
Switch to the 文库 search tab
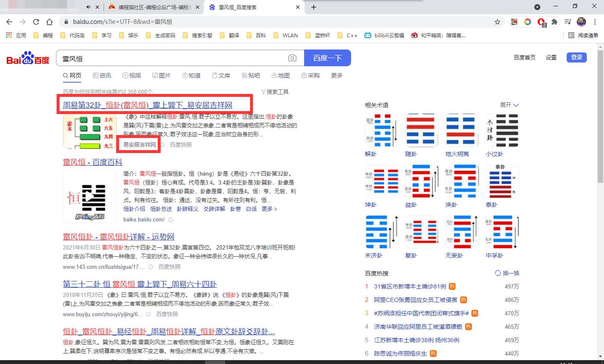click(221, 75)
